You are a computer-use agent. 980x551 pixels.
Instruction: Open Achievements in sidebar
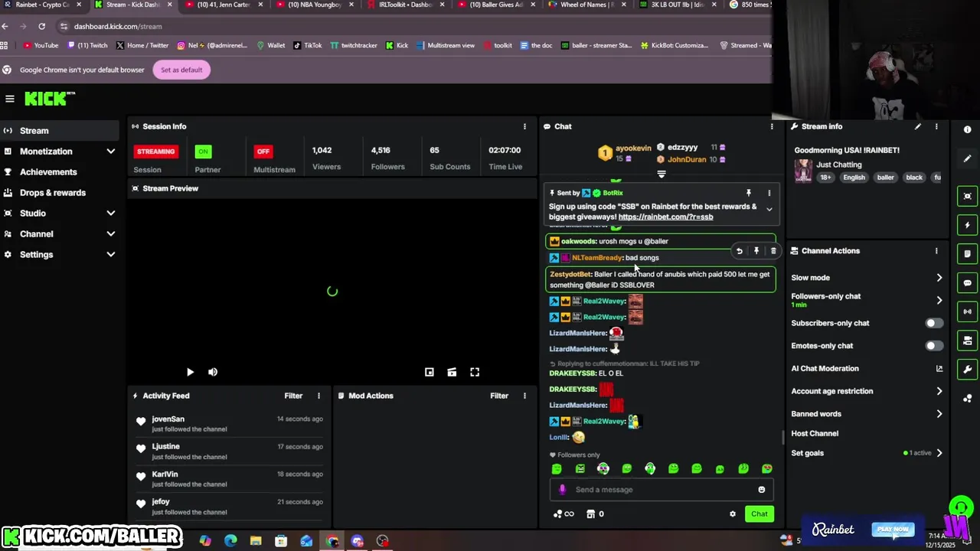coord(48,172)
